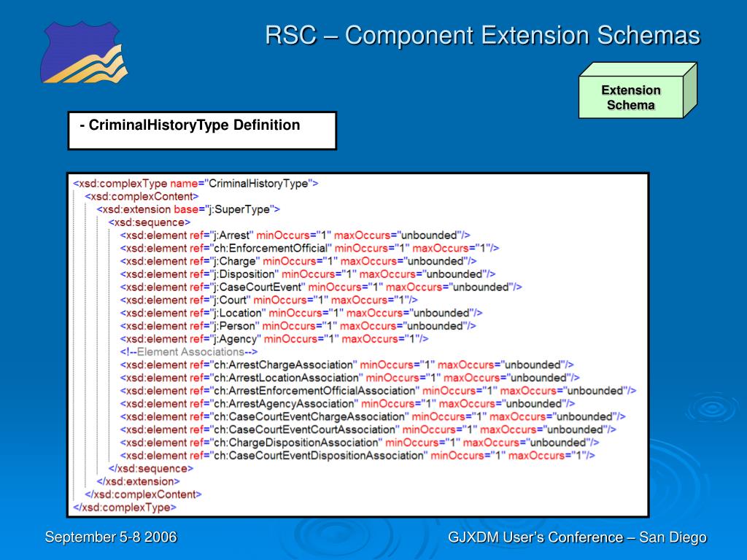
Task: Click the CriminalHistoryType Definition label box
Action: [x=203, y=131]
